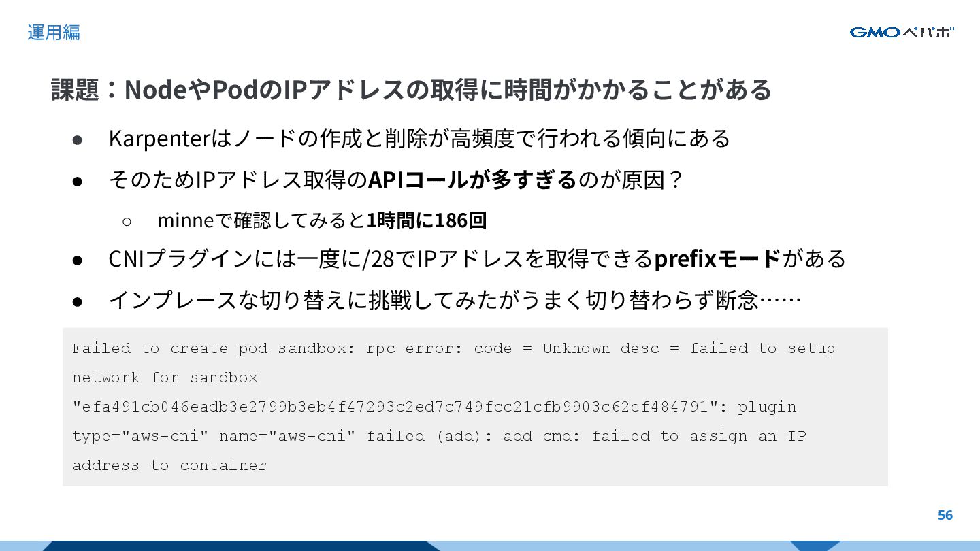Screen dimensions: 980x551
Task: Click the gray error message code block
Action: point(475,407)
